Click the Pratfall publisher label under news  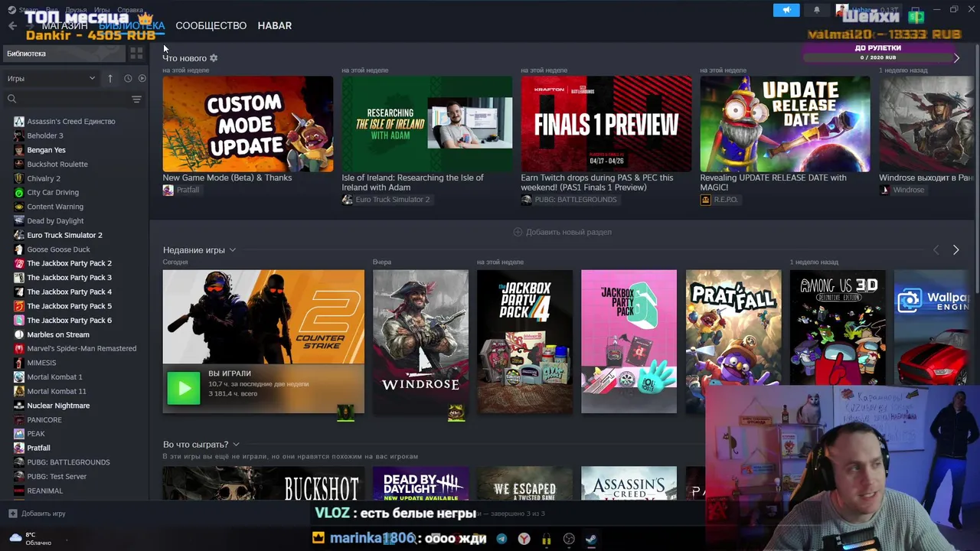tap(181, 190)
